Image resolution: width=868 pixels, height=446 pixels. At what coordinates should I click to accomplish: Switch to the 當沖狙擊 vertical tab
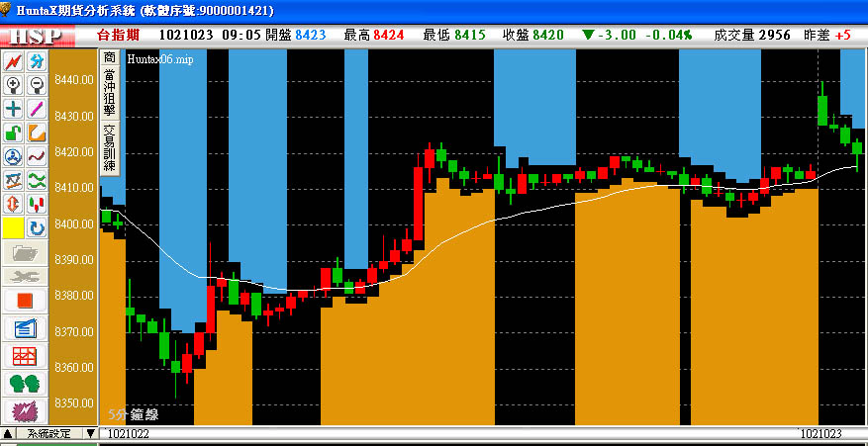110,92
